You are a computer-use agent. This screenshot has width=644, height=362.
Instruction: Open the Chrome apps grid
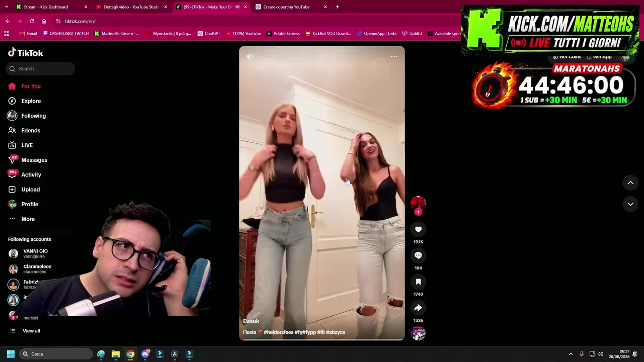coord(7,34)
